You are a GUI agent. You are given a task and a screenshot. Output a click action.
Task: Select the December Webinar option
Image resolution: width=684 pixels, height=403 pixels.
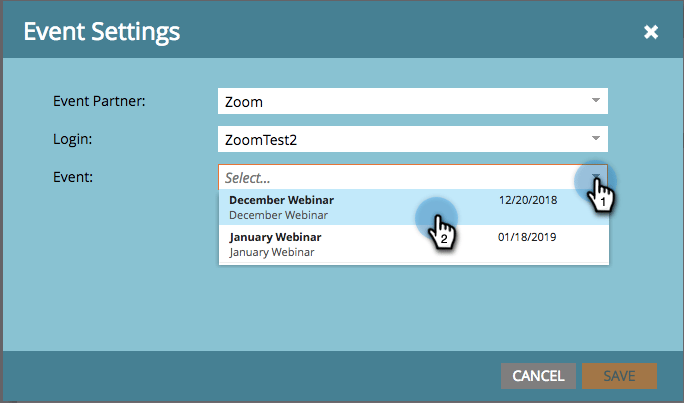tap(414, 207)
